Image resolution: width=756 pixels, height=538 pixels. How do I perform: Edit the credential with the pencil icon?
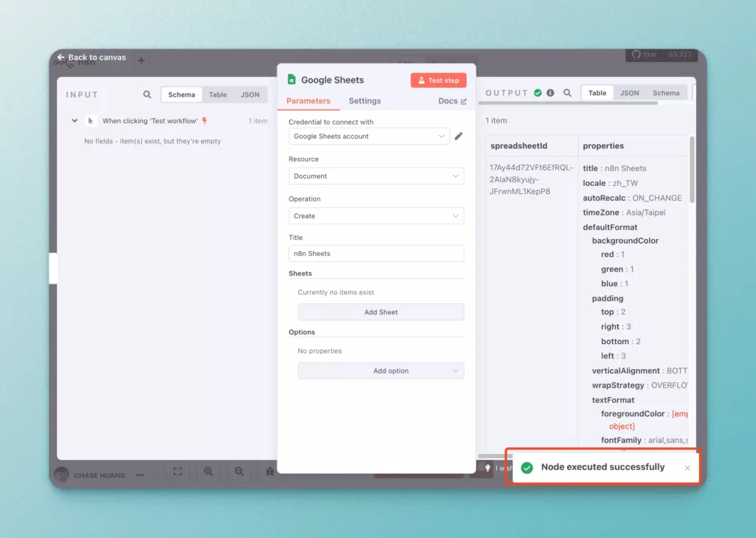pyautogui.click(x=458, y=137)
